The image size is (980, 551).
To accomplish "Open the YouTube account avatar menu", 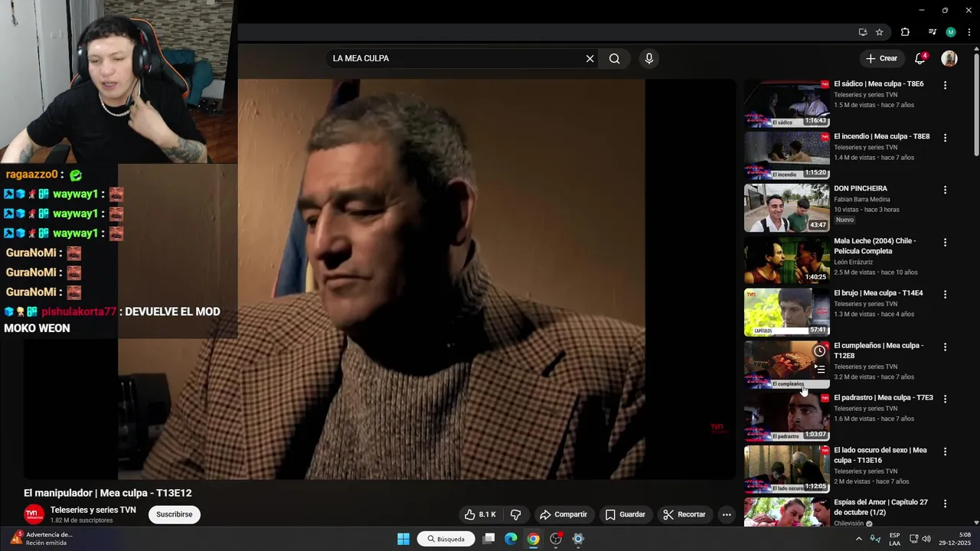I will point(949,59).
